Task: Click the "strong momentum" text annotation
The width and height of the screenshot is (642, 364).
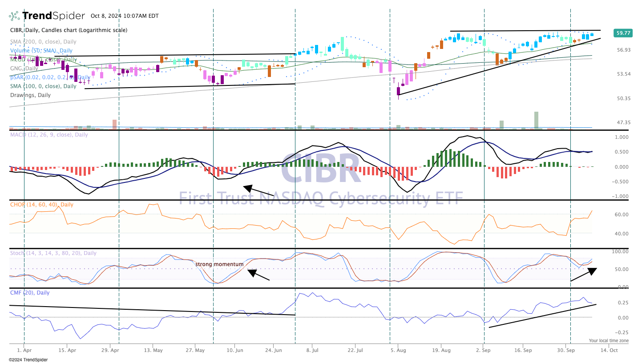Action: [219, 264]
